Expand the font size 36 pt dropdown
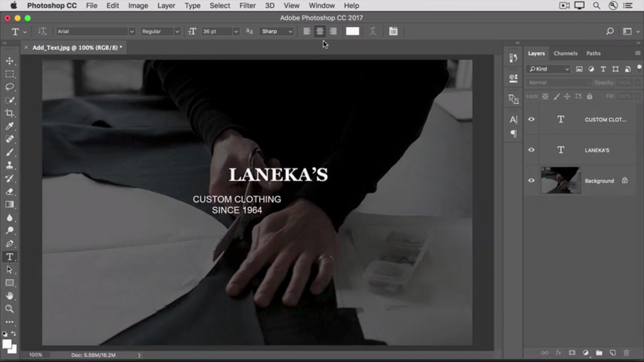The width and height of the screenshot is (644, 362). click(235, 31)
